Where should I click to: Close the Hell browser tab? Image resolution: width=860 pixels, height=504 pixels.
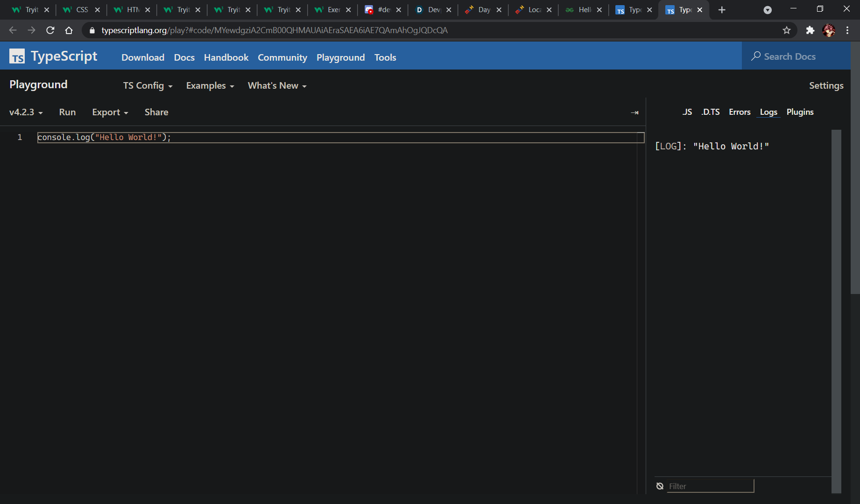tap(599, 10)
